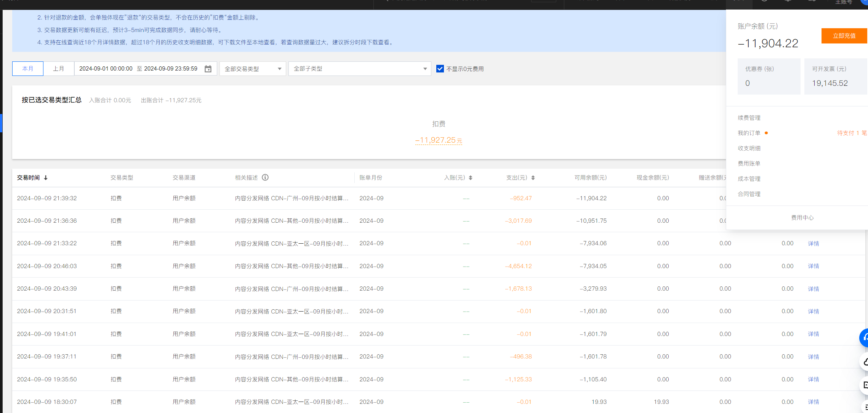Screen dimensions: 868x413
Task: Open 合同管理 in the account menu
Action: coord(749,194)
